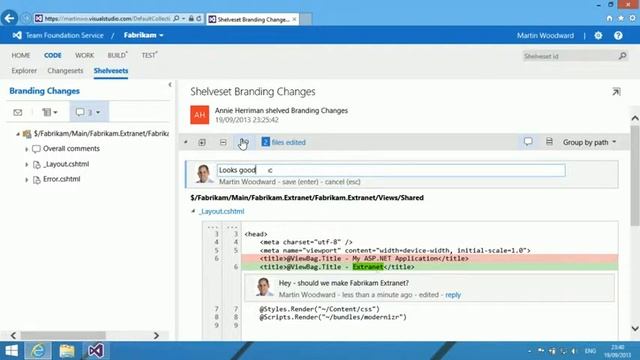
Task: Open the TEST hub tab
Action: pos(149,55)
